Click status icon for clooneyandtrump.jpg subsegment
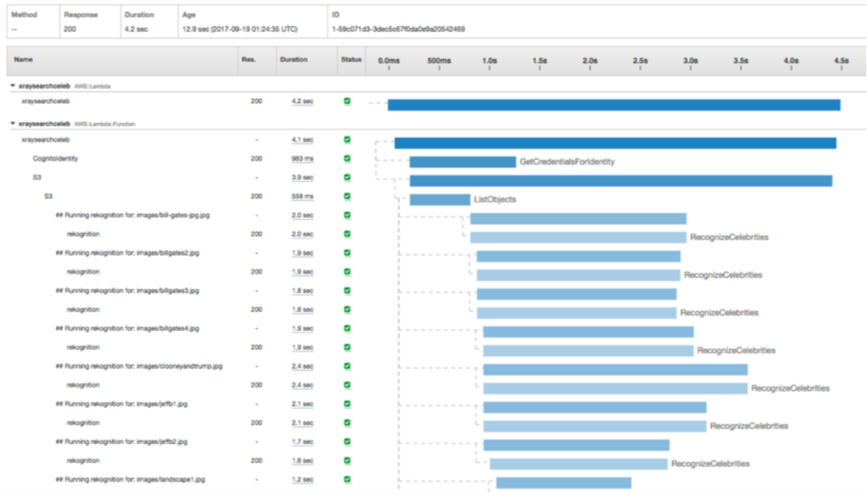868x500 pixels. coord(347,366)
